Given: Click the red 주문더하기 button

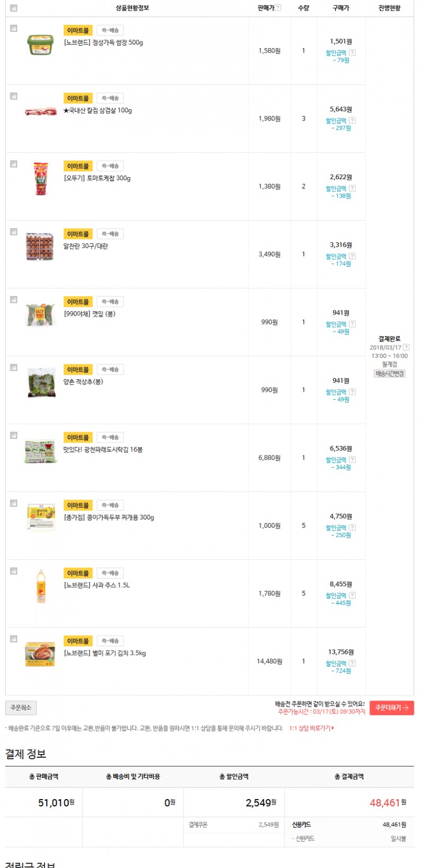Looking at the screenshot, I should click(392, 708).
